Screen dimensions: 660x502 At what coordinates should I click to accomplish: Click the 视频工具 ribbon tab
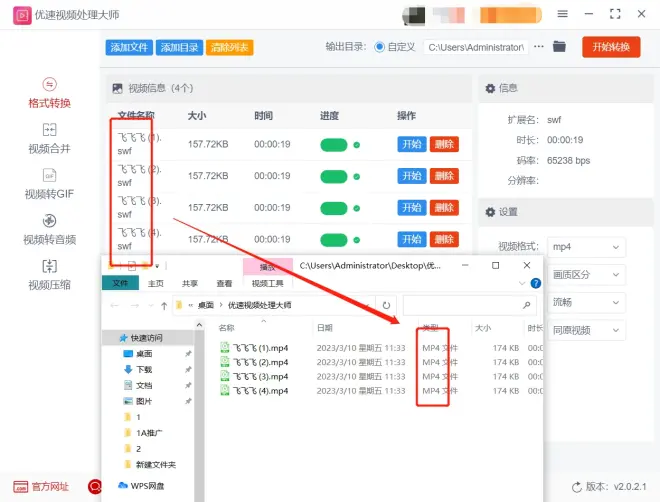point(267,284)
